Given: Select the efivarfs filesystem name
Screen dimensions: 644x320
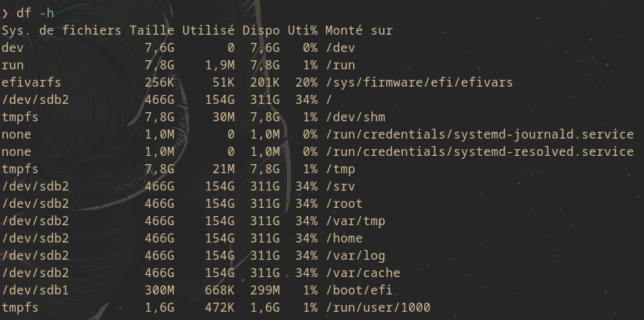Looking at the screenshot, I should click(32, 83).
